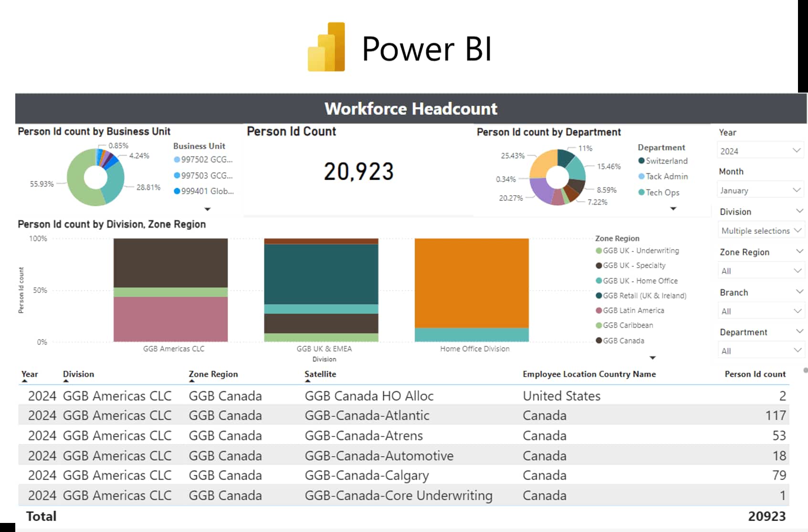Open the Division Multiple selections dropdown

click(761, 230)
